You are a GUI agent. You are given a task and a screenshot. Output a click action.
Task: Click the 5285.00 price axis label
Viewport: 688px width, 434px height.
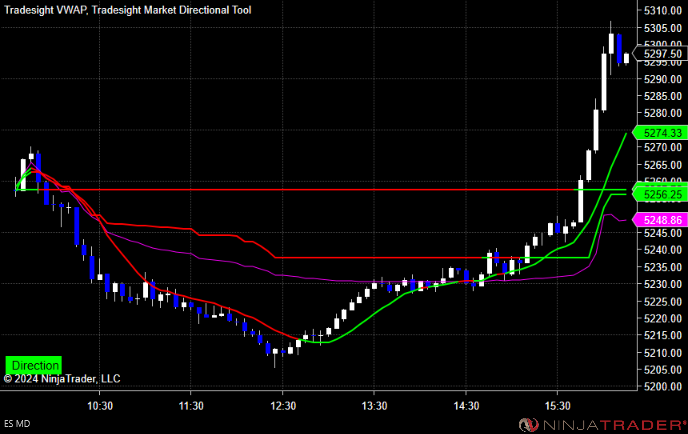coord(663,96)
